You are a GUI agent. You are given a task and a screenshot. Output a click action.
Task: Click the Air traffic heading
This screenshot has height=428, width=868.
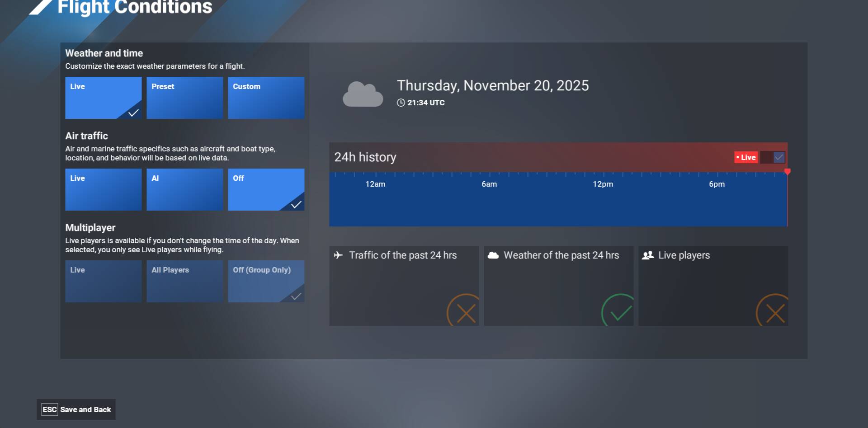[x=86, y=136]
